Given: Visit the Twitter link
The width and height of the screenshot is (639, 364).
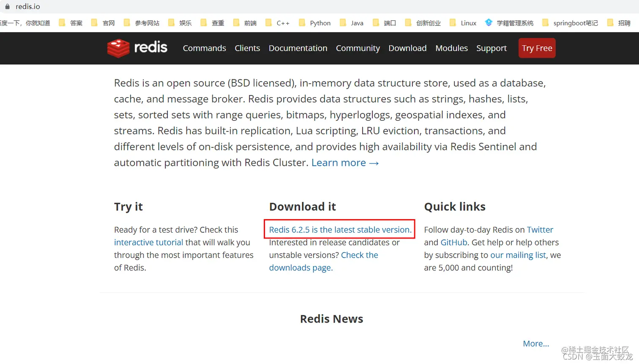Looking at the screenshot, I should pyautogui.click(x=540, y=230).
